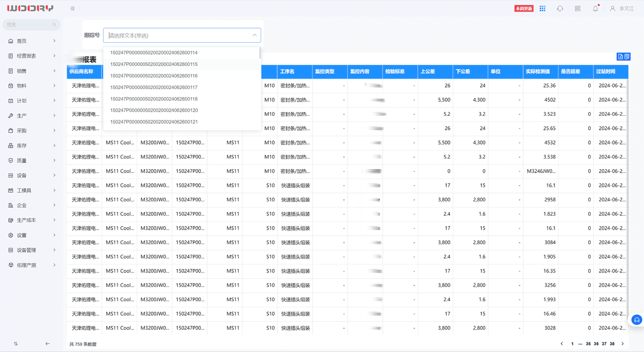Open the 销售 menu

coord(32,71)
